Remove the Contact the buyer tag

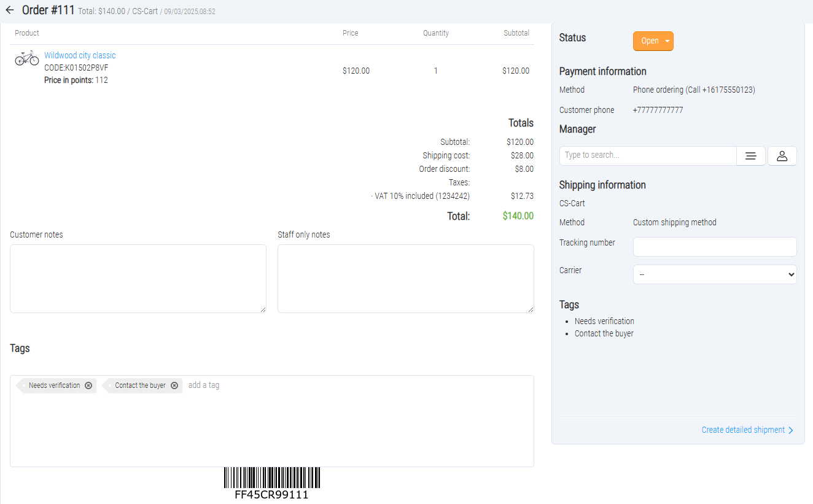coord(174,386)
